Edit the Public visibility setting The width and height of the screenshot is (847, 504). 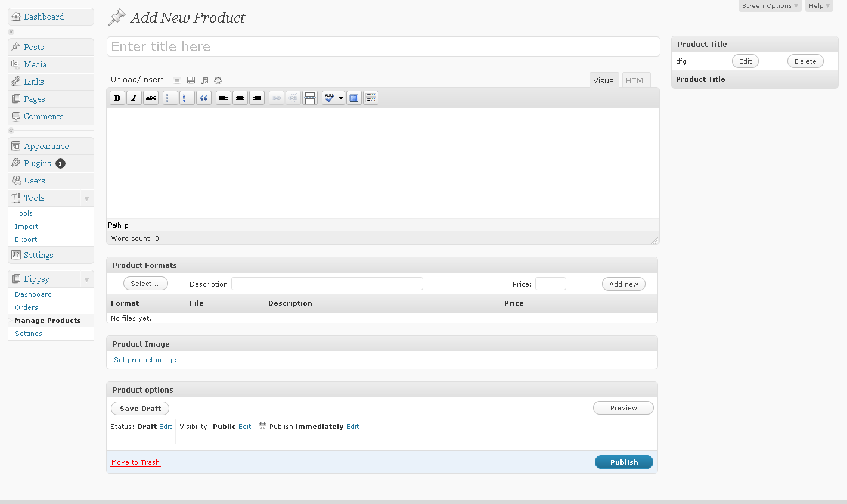[x=244, y=427]
